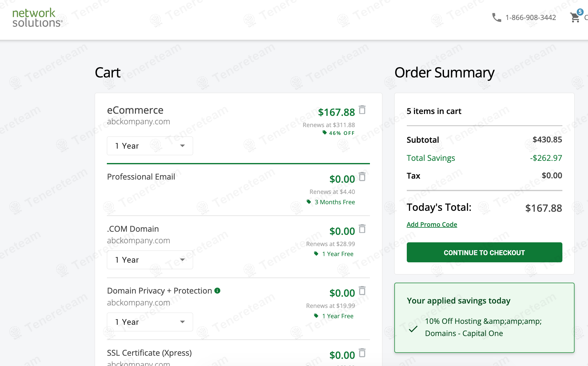Viewport: 588px width, 366px height.
Task: Delete eCommerce item with trash icon
Action: pyautogui.click(x=362, y=110)
